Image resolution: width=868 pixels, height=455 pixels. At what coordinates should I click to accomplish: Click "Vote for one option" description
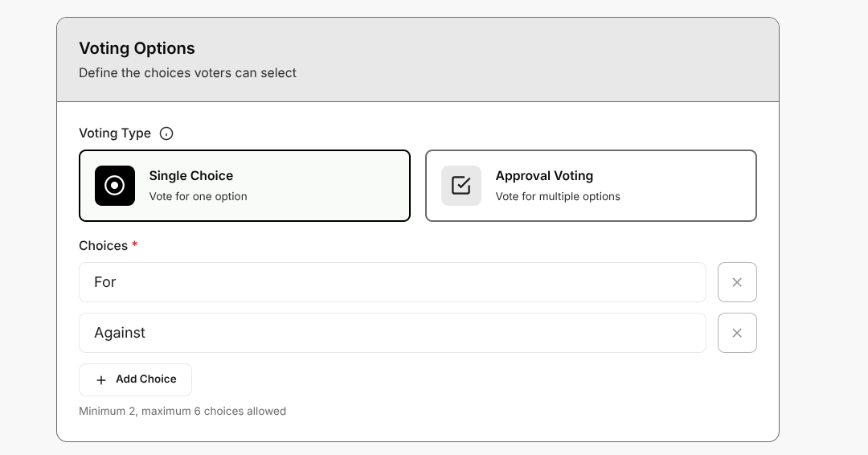[199, 196]
